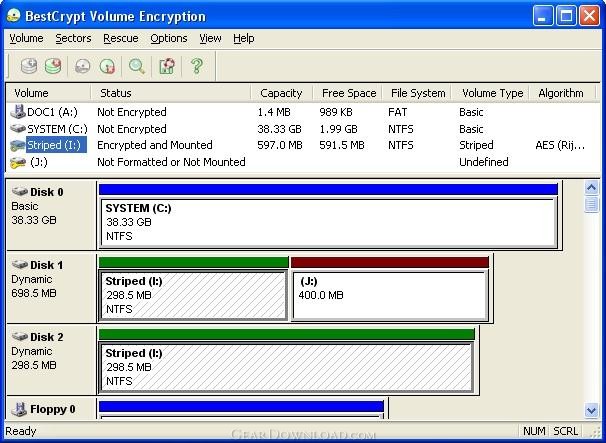Click the "597.0 MB" capacity cell
Image resolution: width=606 pixels, height=443 pixels.
point(280,145)
